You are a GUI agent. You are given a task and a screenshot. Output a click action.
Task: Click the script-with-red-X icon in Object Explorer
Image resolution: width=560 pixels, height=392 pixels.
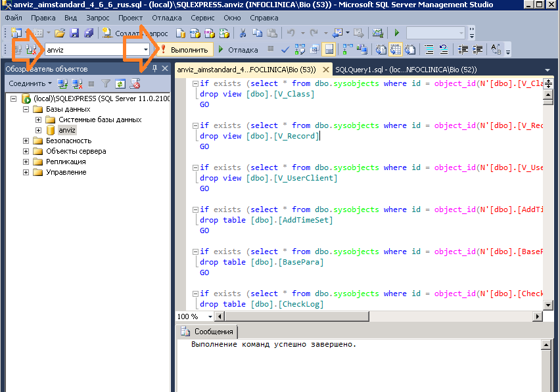point(135,84)
